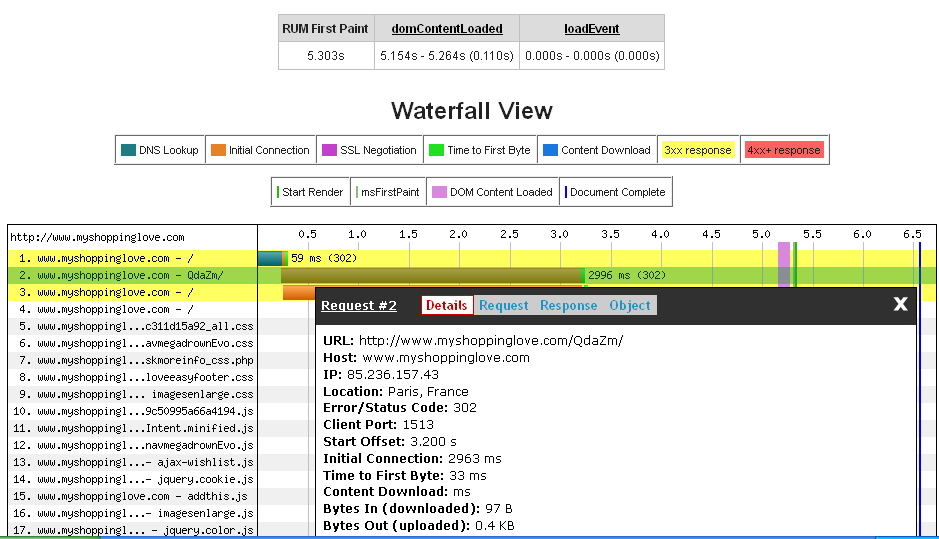
Task: Click the Initial Connection orange legend swatch
Action: [x=218, y=150]
